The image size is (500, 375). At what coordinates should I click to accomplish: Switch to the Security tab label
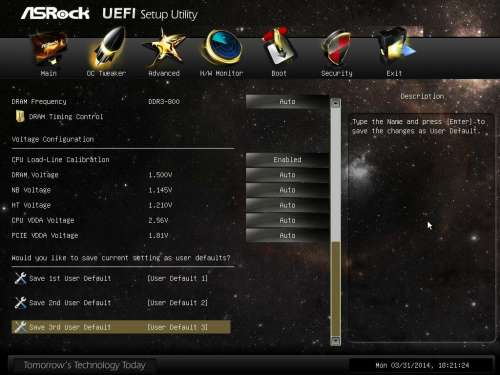[x=337, y=73]
